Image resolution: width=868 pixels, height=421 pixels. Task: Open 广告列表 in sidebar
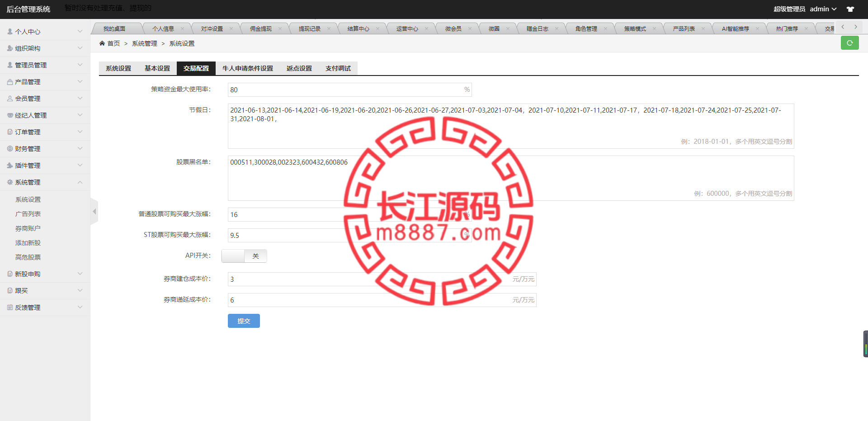28,214
